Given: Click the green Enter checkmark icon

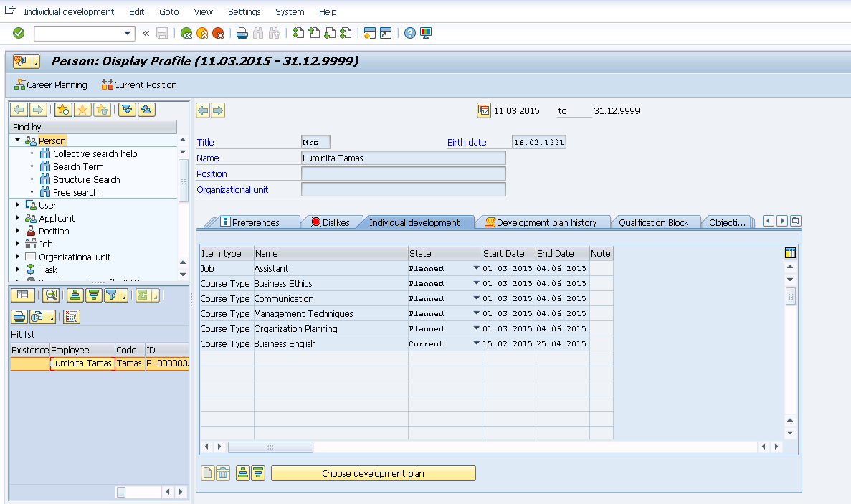Looking at the screenshot, I should (x=19, y=34).
